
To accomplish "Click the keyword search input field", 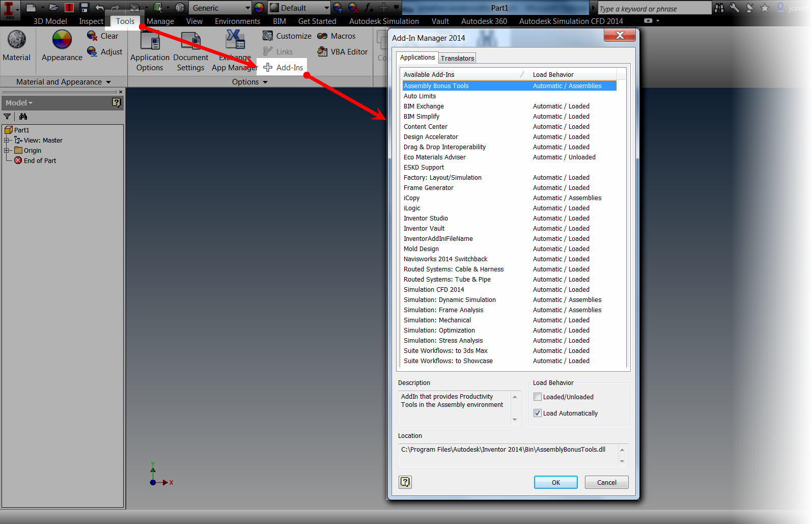I will click(x=654, y=8).
